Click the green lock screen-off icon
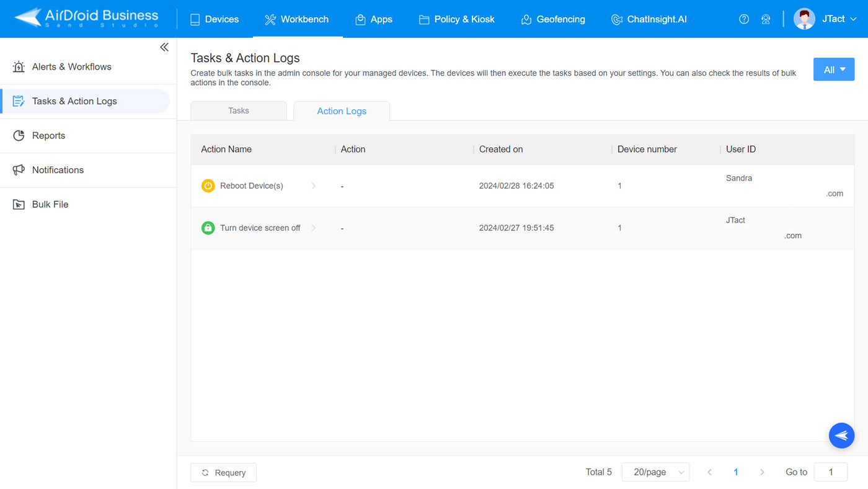 pyautogui.click(x=208, y=228)
